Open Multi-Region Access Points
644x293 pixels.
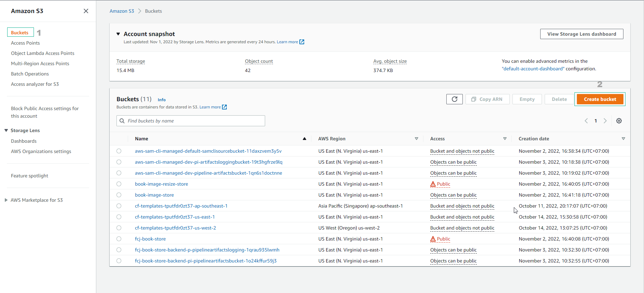(40, 63)
